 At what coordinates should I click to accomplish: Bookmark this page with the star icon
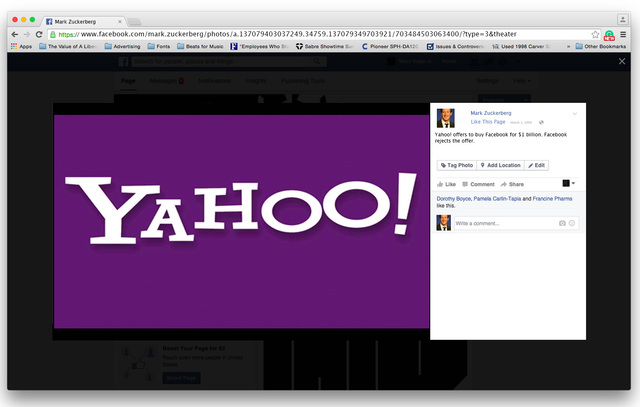[595, 34]
